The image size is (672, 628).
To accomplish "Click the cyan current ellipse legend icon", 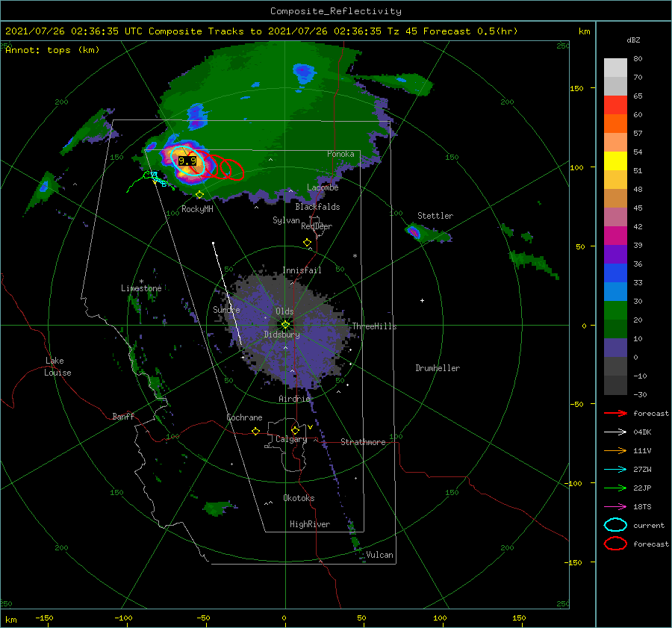I will point(615,525).
